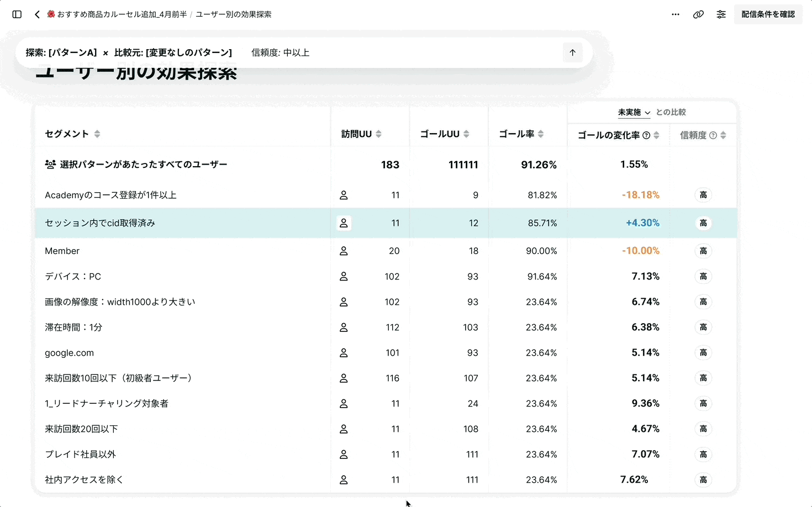Viewport: 812px width, 507px height.
Task: Sort by 訪問UU column
Action: tap(378, 134)
